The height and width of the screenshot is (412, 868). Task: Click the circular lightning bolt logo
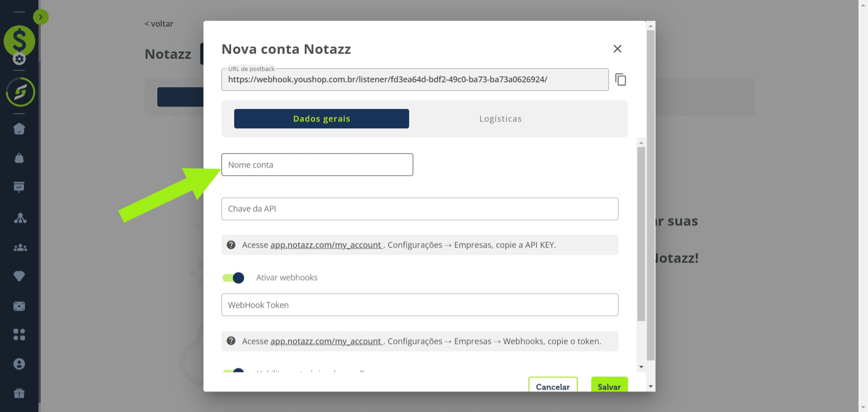point(20,92)
